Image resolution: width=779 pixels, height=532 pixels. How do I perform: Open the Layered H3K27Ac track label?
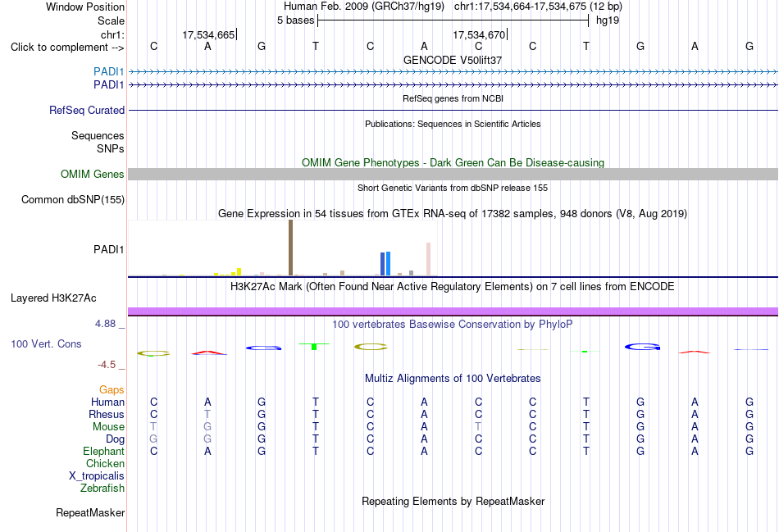pos(53,298)
